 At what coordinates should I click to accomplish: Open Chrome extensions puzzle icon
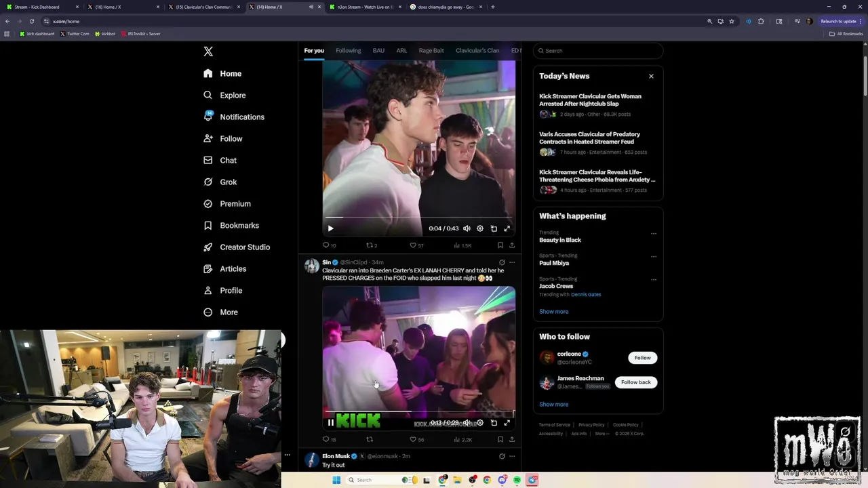tap(761, 21)
